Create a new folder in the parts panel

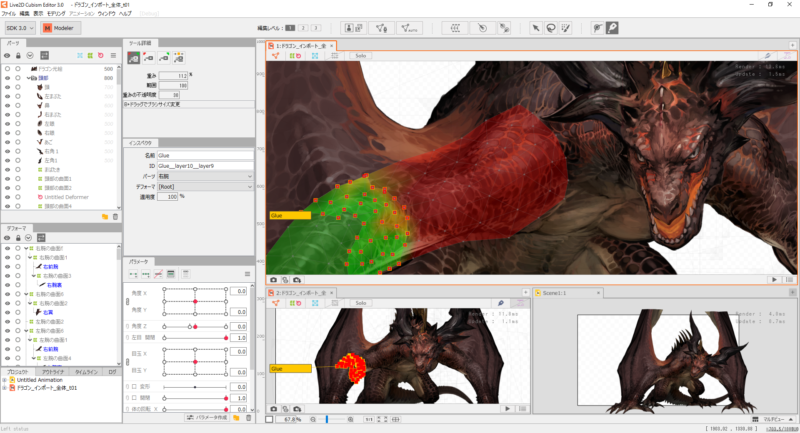[105, 217]
